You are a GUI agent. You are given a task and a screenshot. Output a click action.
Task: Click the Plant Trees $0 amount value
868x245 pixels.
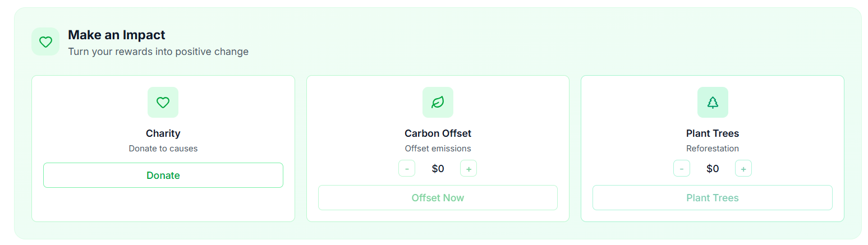pyautogui.click(x=713, y=168)
